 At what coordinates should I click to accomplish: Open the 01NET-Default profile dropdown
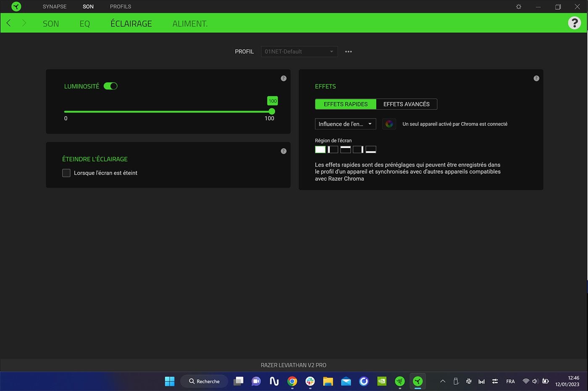click(299, 52)
